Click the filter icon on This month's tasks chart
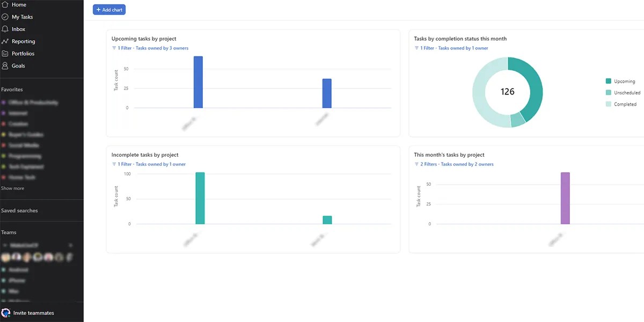Viewport: 644px width, 322px height. click(x=418, y=164)
